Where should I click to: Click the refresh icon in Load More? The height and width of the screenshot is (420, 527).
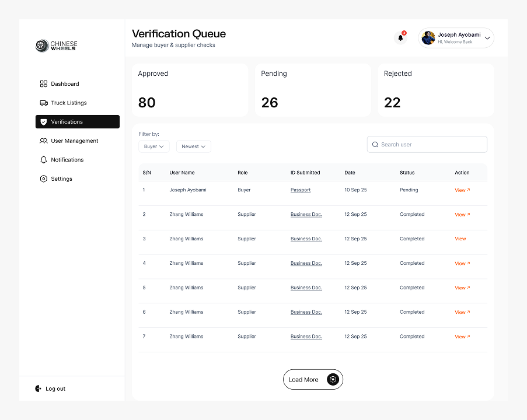333,380
